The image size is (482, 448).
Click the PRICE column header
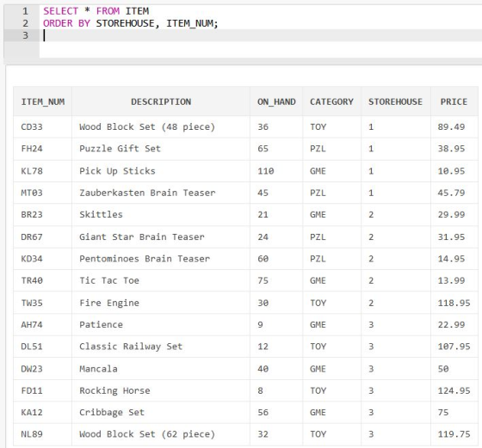click(454, 101)
